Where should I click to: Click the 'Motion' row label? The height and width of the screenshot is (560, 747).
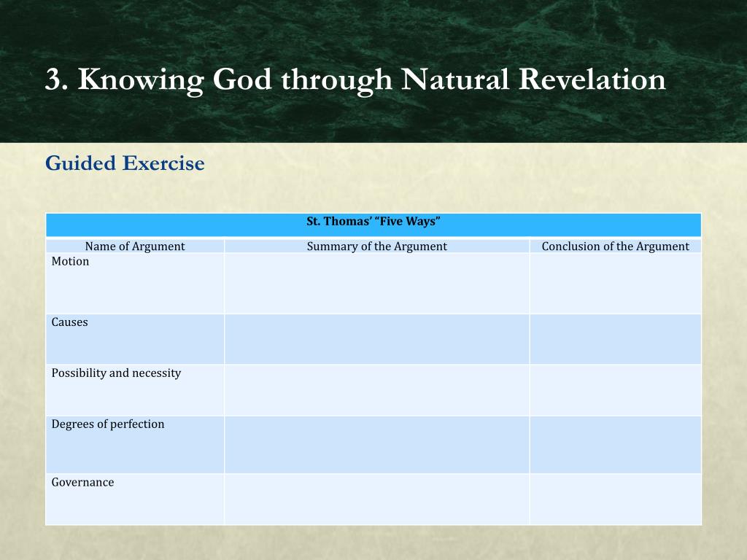[x=70, y=262]
